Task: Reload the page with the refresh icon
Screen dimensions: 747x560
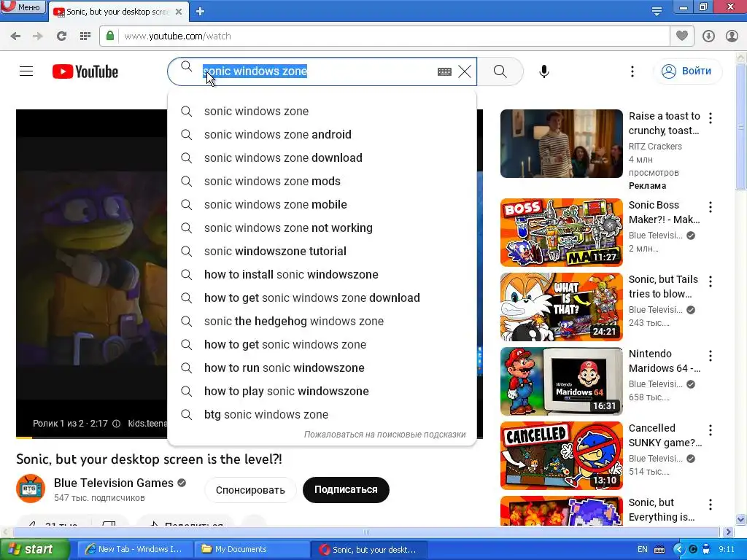Action: coord(61,36)
